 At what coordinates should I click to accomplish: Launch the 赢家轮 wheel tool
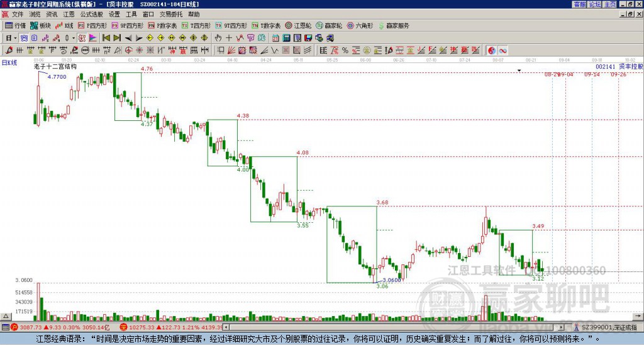pyautogui.click(x=329, y=25)
